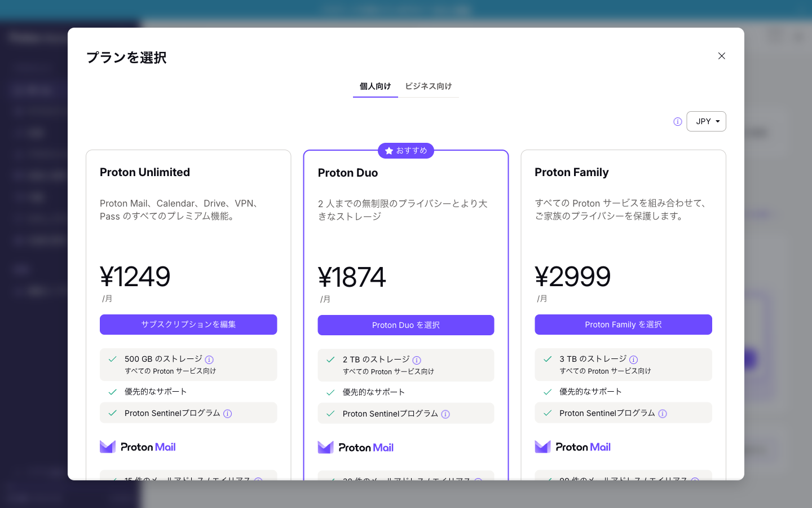Click the Proton Mail logo in Duo card

pyautogui.click(x=356, y=448)
